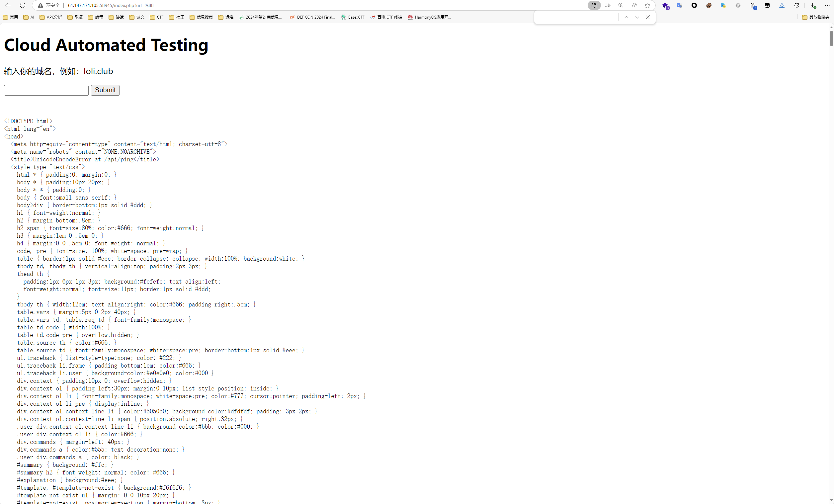
Task: Open the 编程 bookmarks folder
Action: pos(96,17)
